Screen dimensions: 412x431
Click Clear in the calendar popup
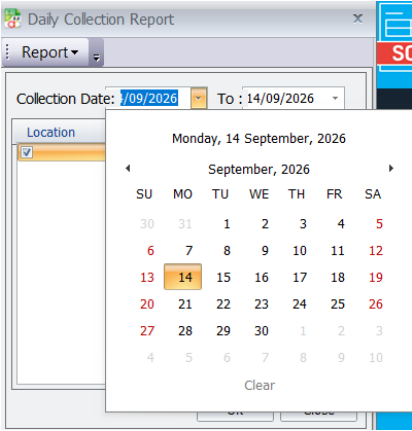pos(260,385)
